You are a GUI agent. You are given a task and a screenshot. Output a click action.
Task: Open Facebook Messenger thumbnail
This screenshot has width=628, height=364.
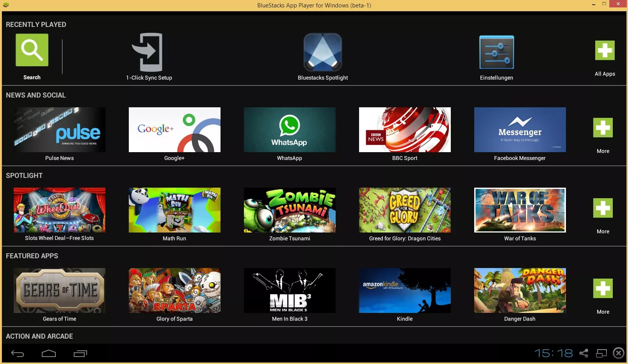pyautogui.click(x=520, y=130)
